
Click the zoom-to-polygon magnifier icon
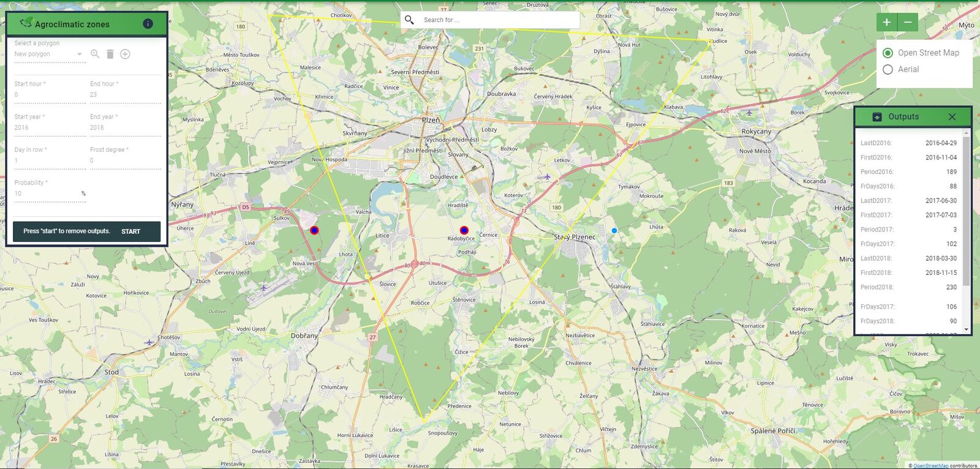click(95, 54)
